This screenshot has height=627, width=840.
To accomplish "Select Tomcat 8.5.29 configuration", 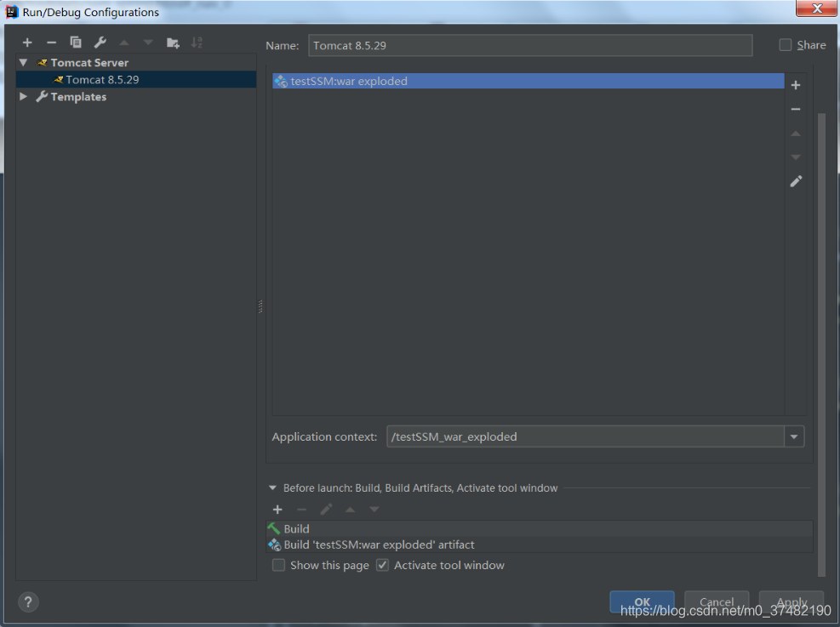I will (x=136, y=80).
